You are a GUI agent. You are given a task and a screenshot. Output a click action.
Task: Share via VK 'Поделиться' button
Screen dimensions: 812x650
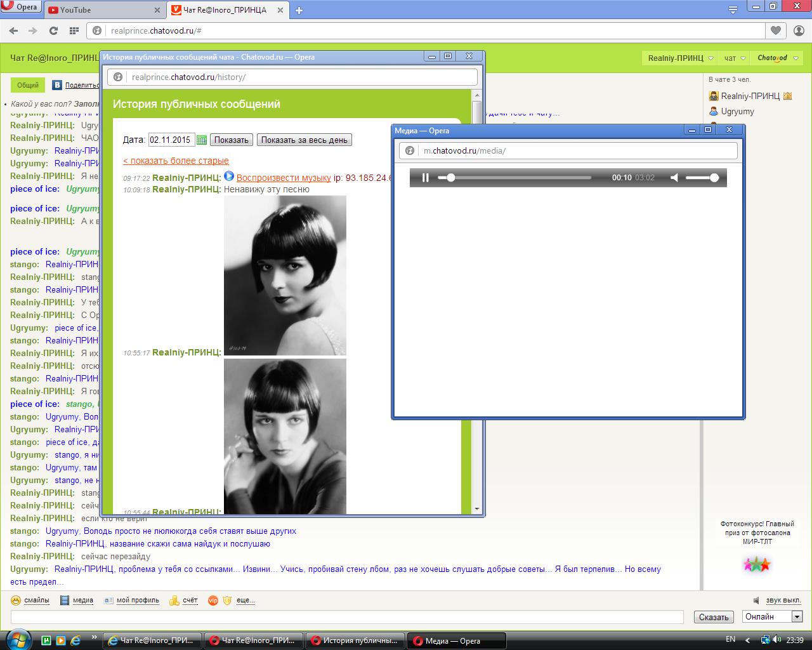[76, 85]
